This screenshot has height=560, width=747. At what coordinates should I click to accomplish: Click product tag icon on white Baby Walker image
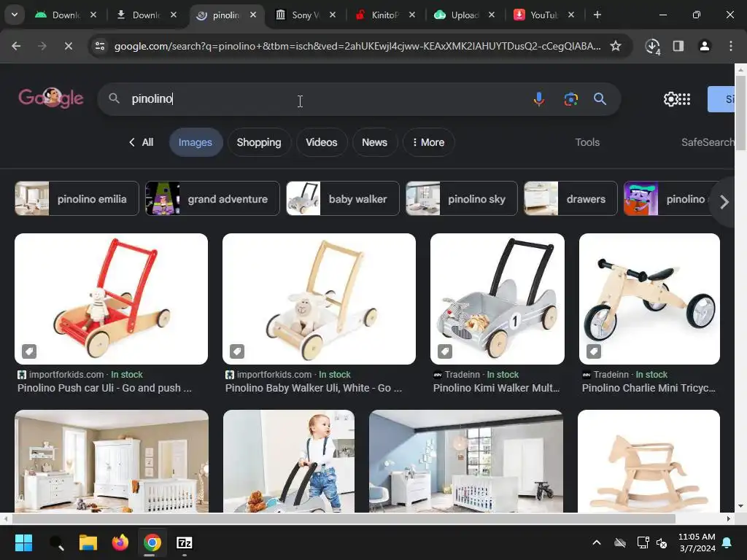237,351
